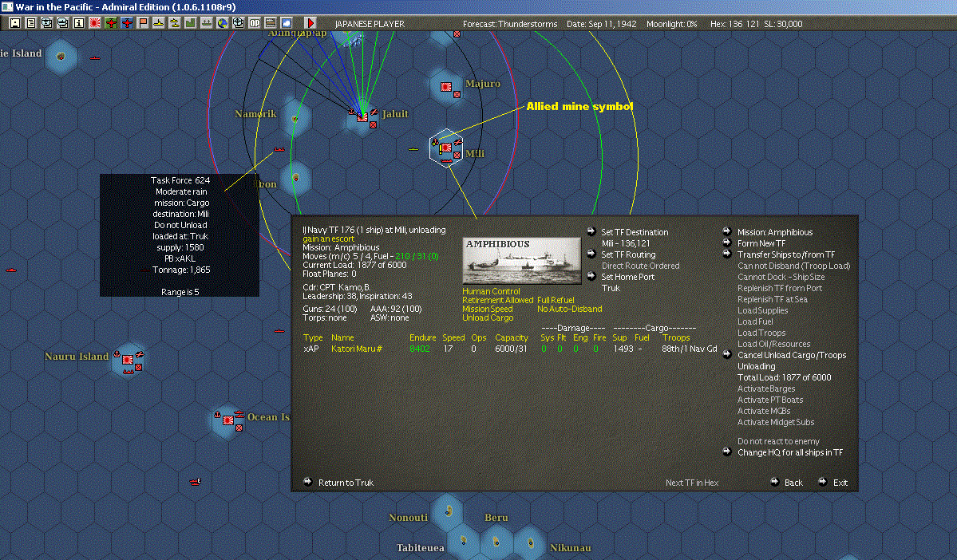Open the Katori Maru ship name

point(357,349)
